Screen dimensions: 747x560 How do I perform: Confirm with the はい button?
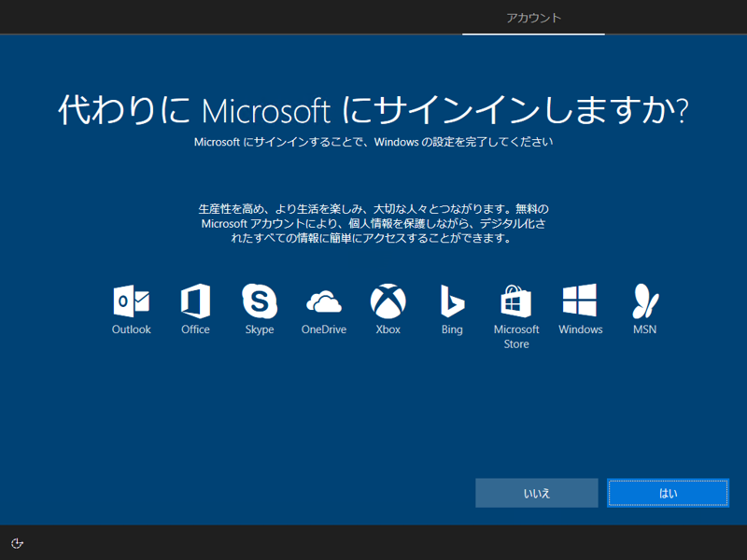click(x=668, y=493)
